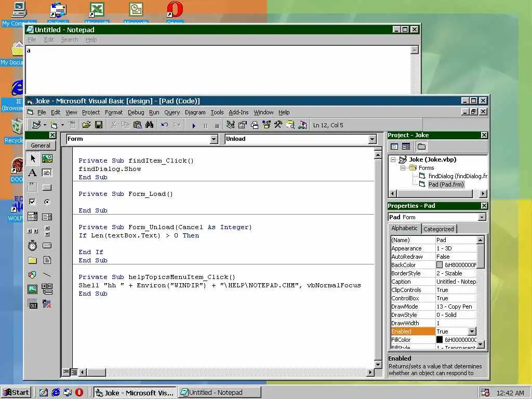Select the Timer control tool
This screenshot has height=399, width=532.
(x=33, y=245)
